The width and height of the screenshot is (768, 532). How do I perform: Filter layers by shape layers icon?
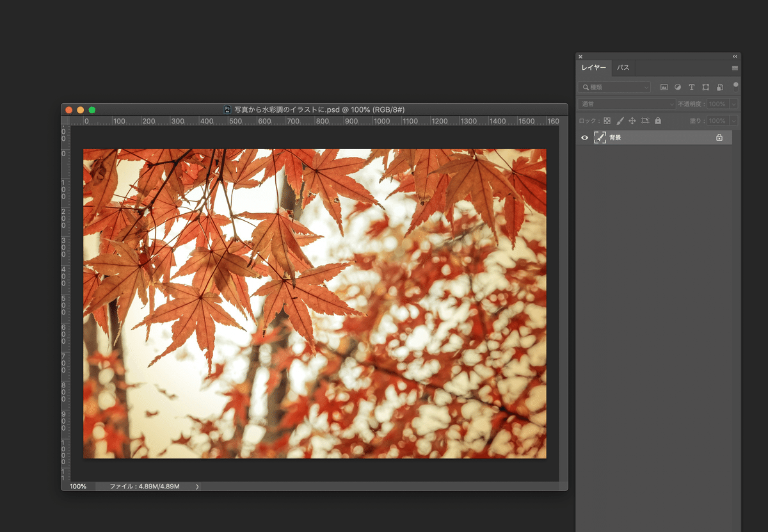[x=706, y=87]
